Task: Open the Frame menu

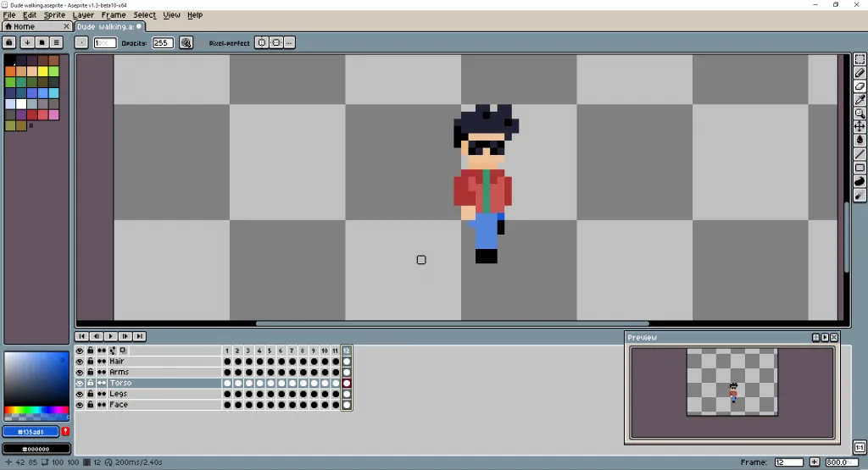Action: pos(114,15)
